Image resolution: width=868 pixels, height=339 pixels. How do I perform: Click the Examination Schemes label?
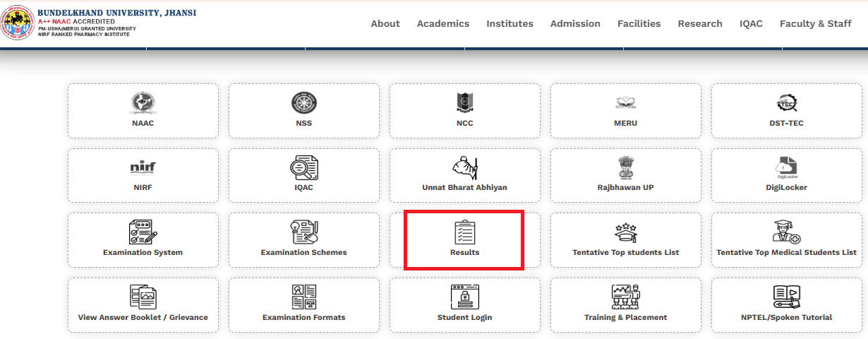(x=304, y=252)
